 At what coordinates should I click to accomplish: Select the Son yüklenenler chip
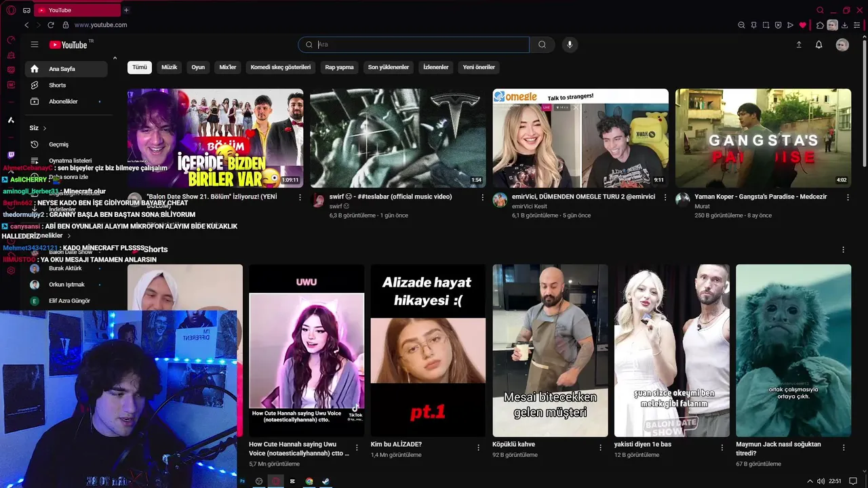click(x=389, y=67)
